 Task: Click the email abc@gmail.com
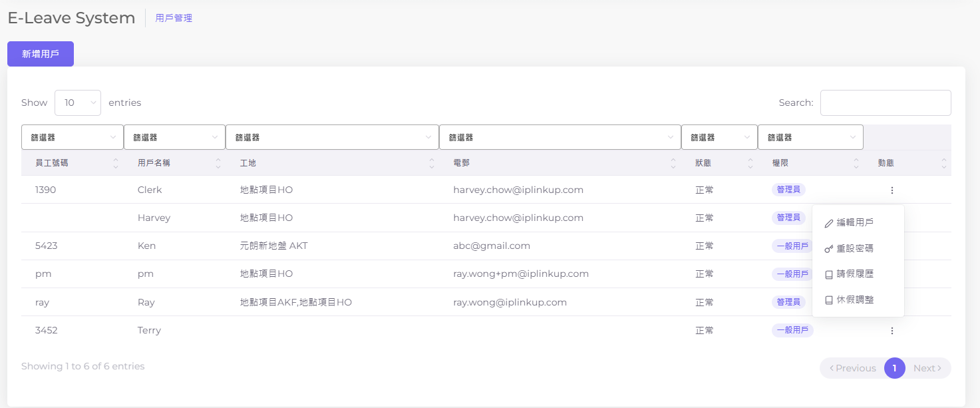coord(492,246)
